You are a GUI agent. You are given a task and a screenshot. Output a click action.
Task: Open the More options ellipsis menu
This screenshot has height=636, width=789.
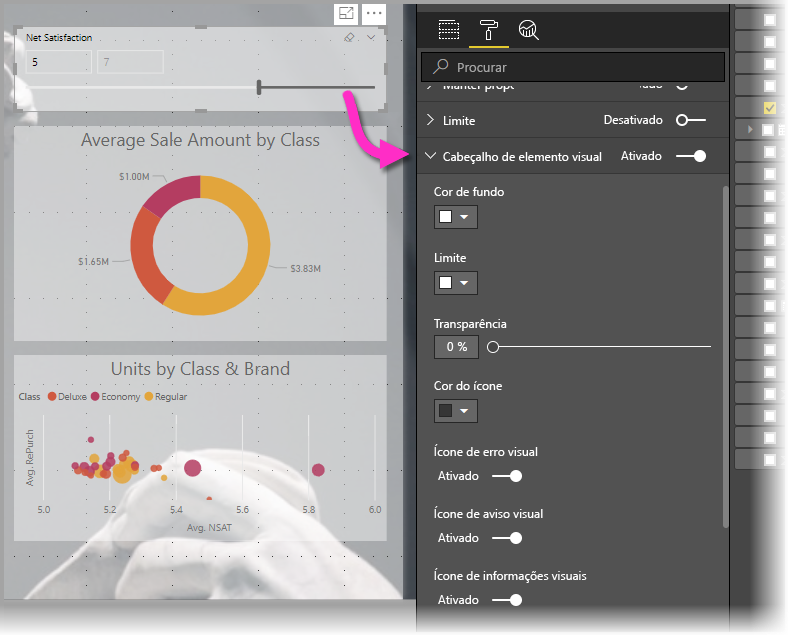pyautogui.click(x=374, y=14)
